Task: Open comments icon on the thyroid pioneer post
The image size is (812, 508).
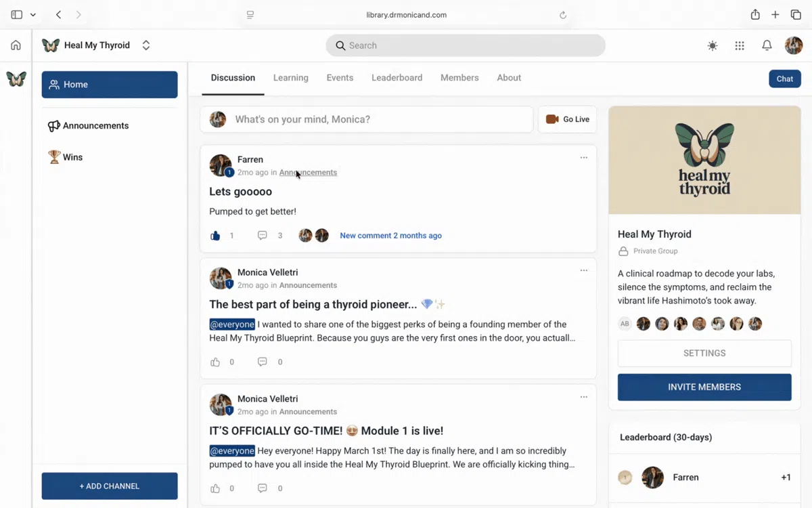Action: pos(263,362)
